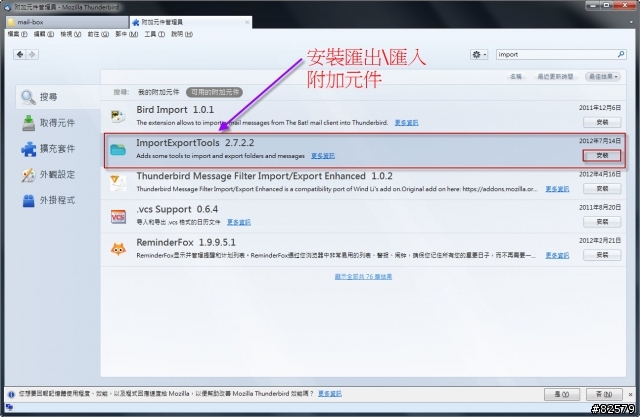This screenshot has height=417, width=640.
Task: Click the ReminderFox fox icon
Action: coord(118,249)
